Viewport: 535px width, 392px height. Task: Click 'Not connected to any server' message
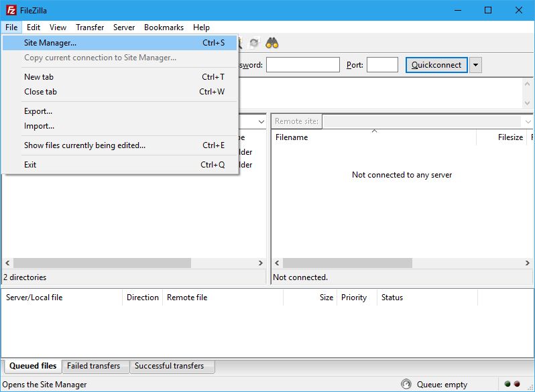coord(402,175)
